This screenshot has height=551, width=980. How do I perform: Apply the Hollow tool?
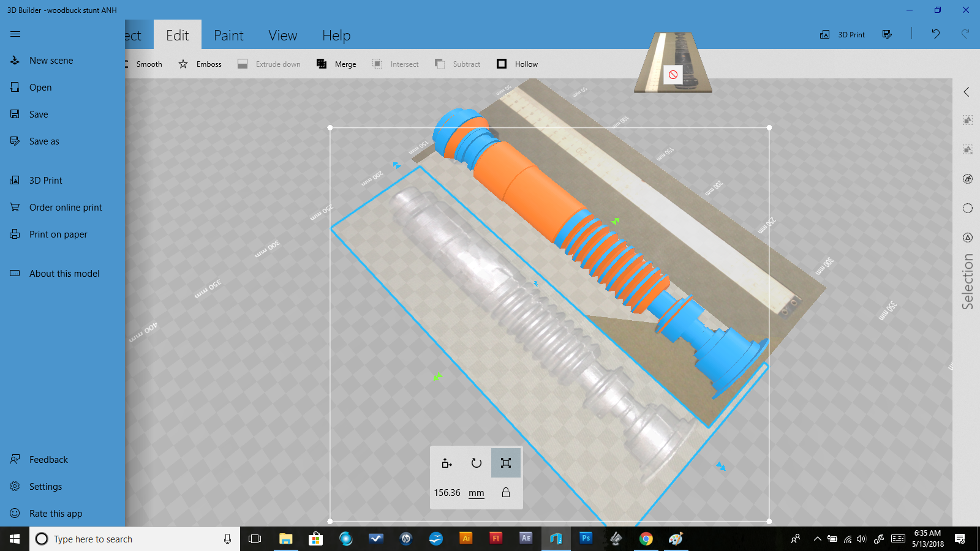point(518,64)
